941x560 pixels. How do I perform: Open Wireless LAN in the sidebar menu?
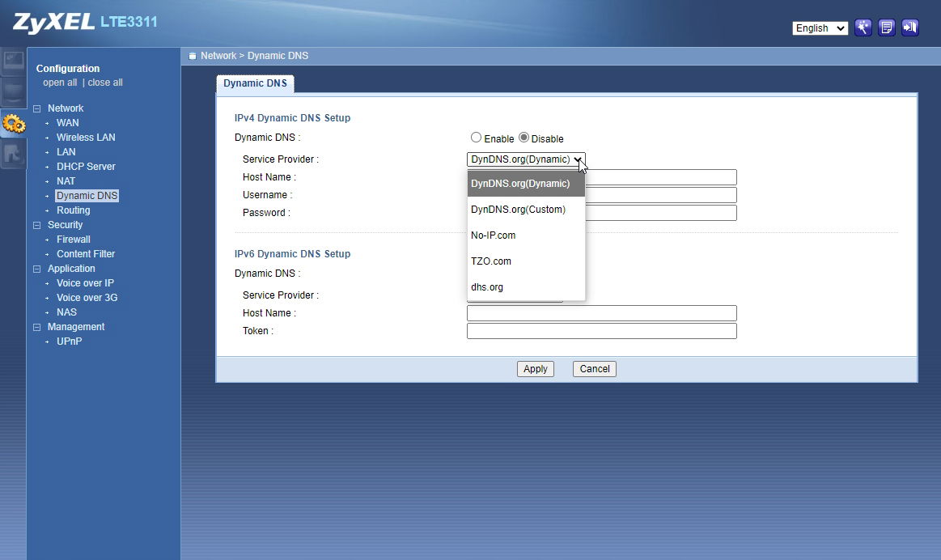[x=86, y=138]
